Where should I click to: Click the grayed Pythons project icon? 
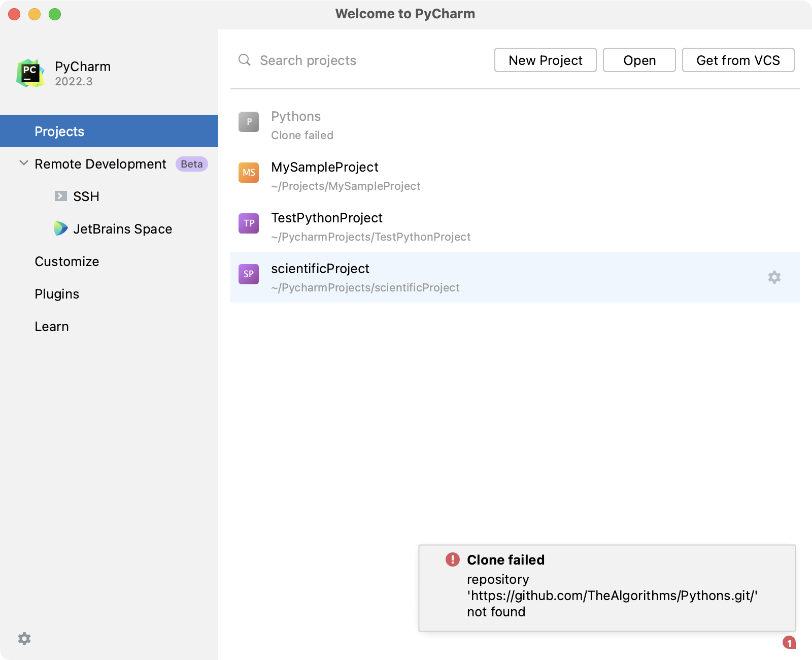coord(248,122)
